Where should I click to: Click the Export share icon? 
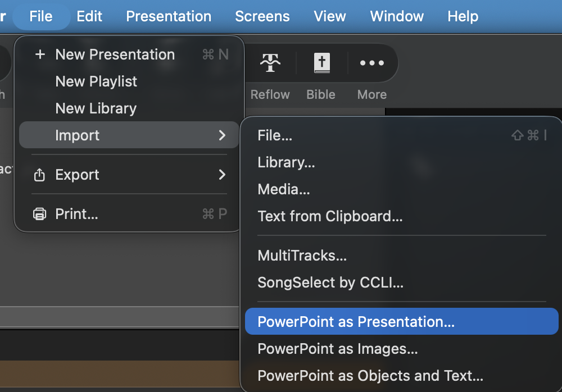click(39, 175)
